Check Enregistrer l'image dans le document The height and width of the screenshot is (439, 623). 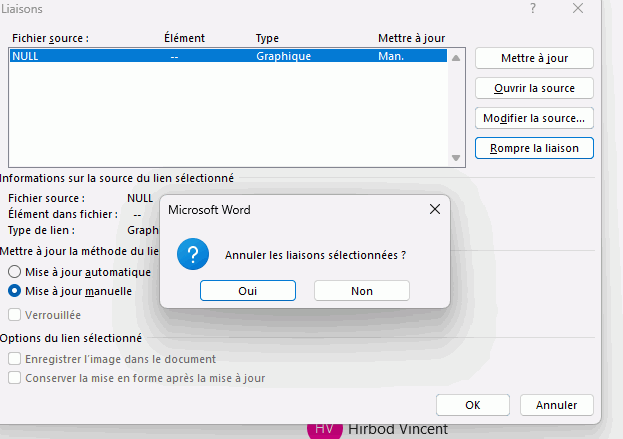pyautogui.click(x=15, y=359)
